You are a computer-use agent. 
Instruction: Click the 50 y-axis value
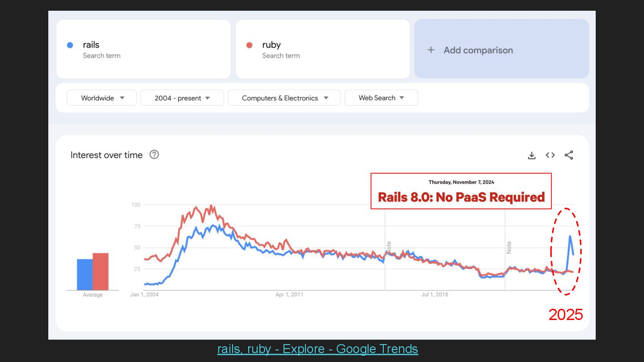pyautogui.click(x=137, y=248)
